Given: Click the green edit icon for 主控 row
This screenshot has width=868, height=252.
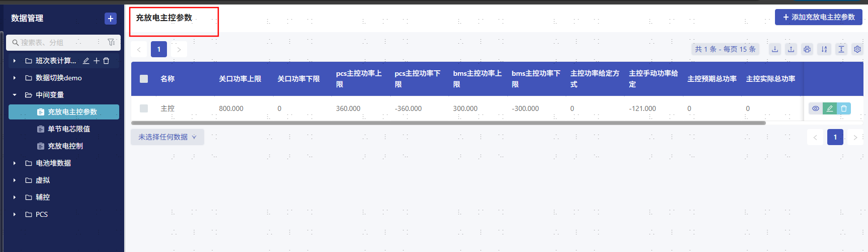Looking at the screenshot, I should [830, 108].
